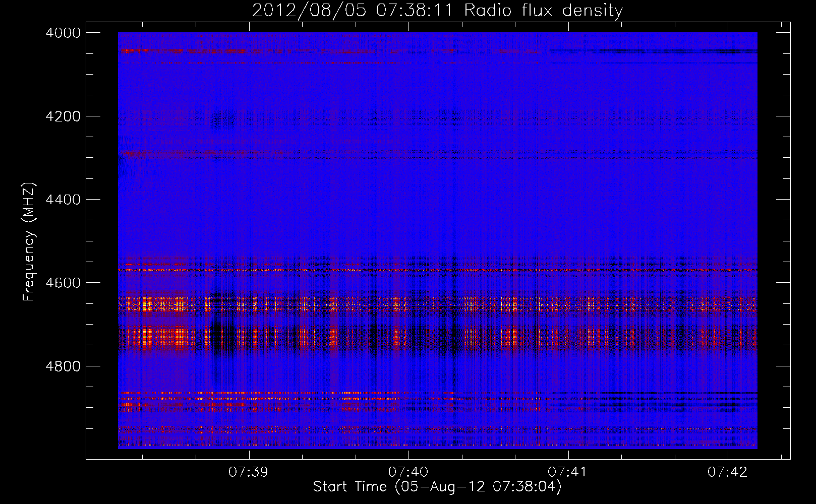
Task: Click the 4000 frequency axis label
Action: click(63, 33)
